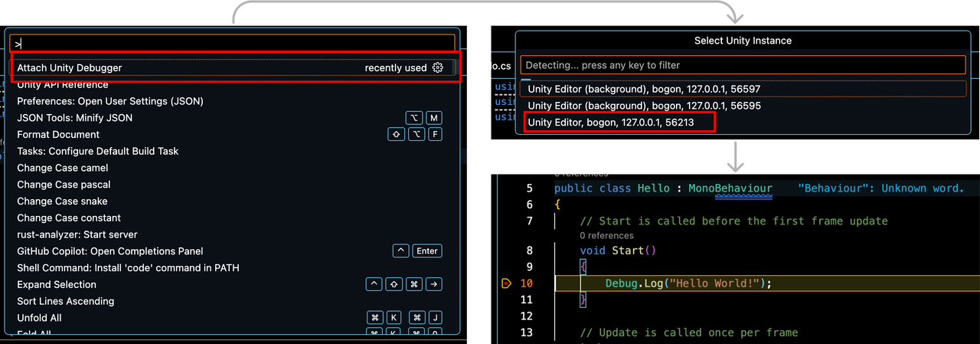Select Unity Editor (background) port 56595

click(742, 106)
